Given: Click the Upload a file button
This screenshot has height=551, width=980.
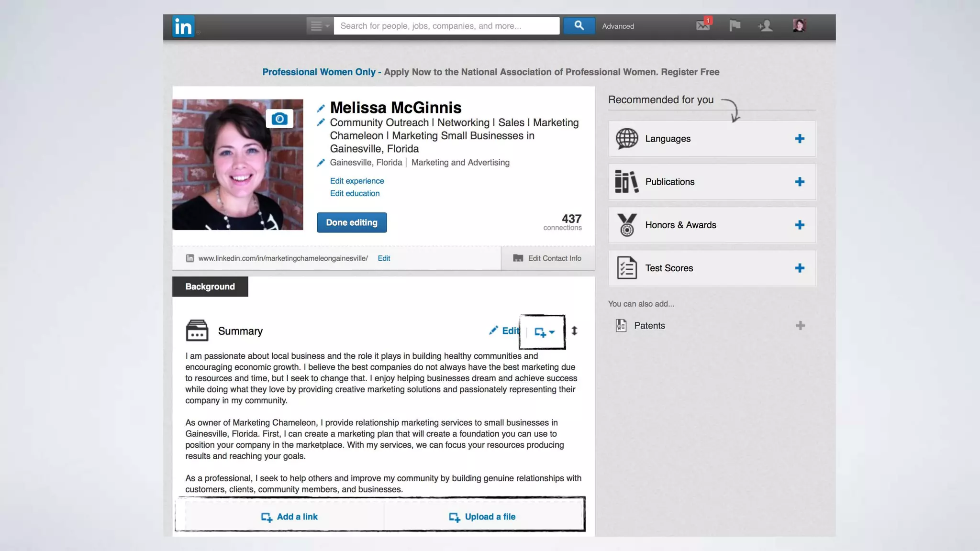Looking at the screenshot, I should 482,517.
